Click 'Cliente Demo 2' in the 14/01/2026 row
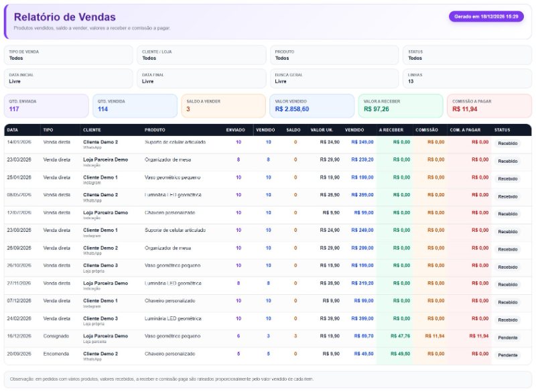This screenshot has width=536, height=392. 100,142
